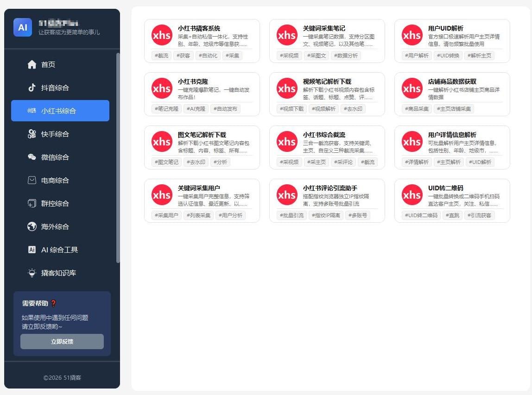Click the #UID转换 tag
Screen dimensions: 532x395
coord(448,56)
